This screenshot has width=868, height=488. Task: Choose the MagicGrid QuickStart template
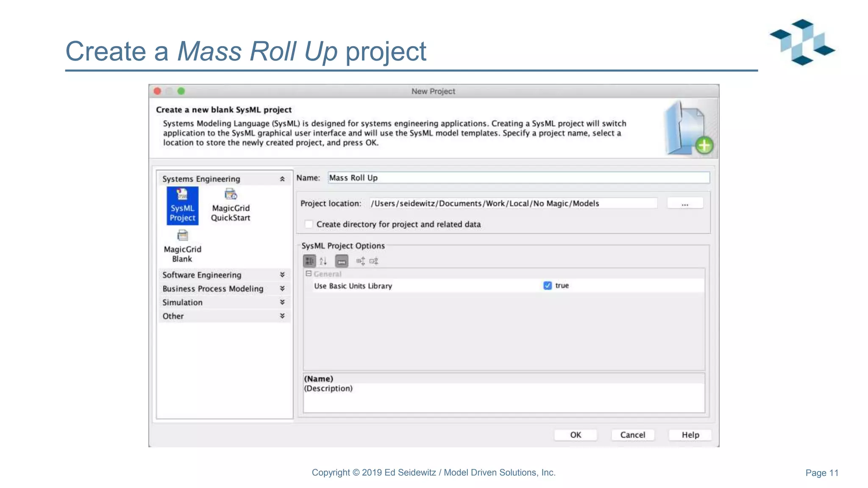(231, 206)
